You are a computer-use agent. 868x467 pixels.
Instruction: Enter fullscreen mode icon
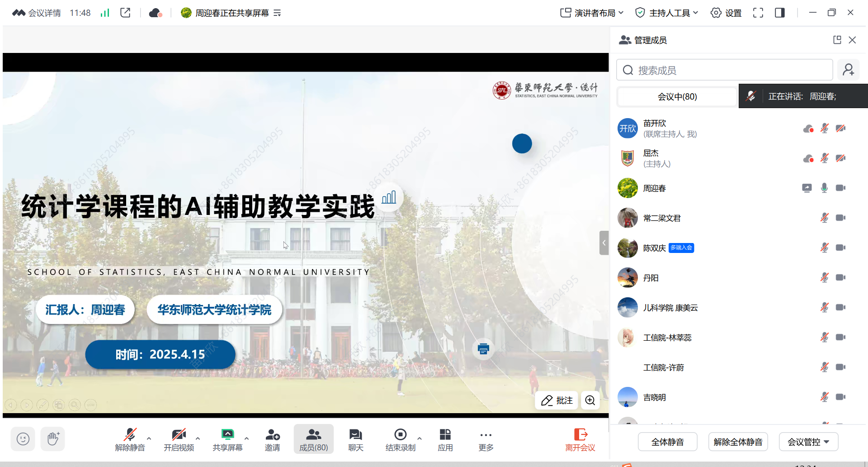pos(758,13)
